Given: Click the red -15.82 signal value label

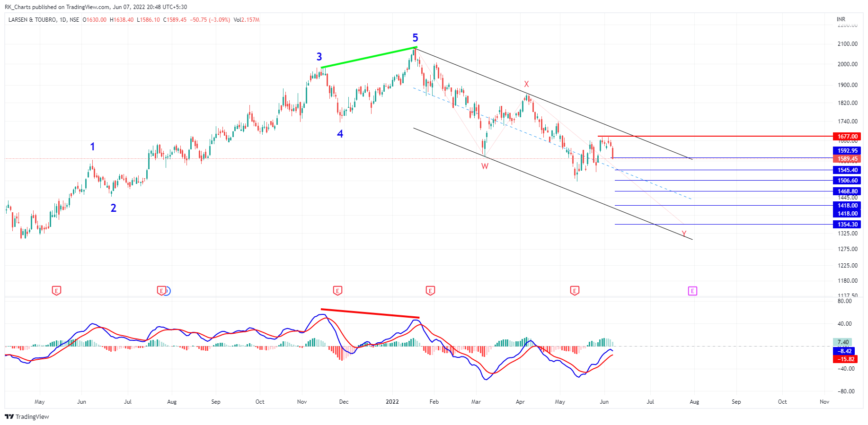Looking at the screenshot, I should (845, 359).
